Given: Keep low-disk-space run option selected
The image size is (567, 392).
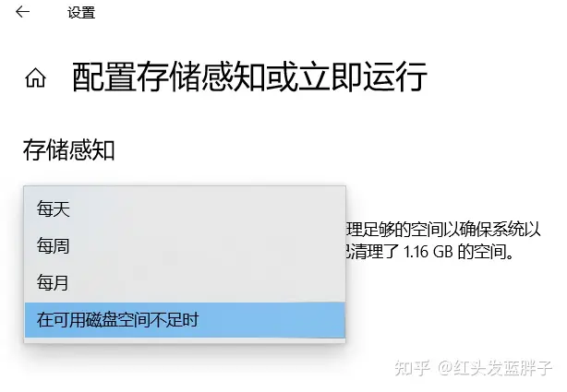Looking at the screenshot, I should [185, 320].
